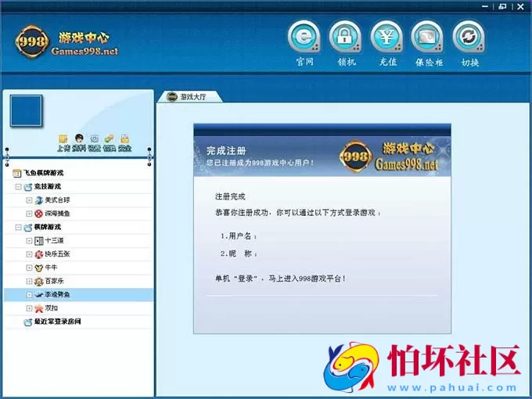This screenshot has width=532, height=399.
Task: Collapse the 竞技游戏 category
Action: 18,187
